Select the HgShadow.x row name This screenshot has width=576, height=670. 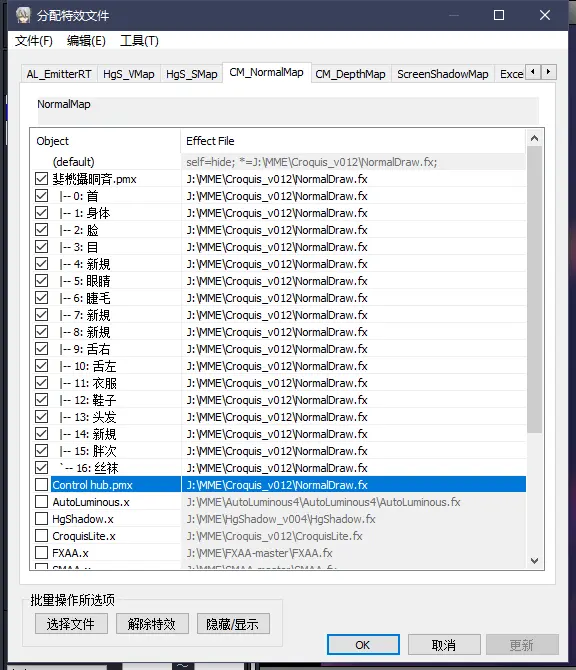pyautogui.click(x=83, y=519)
